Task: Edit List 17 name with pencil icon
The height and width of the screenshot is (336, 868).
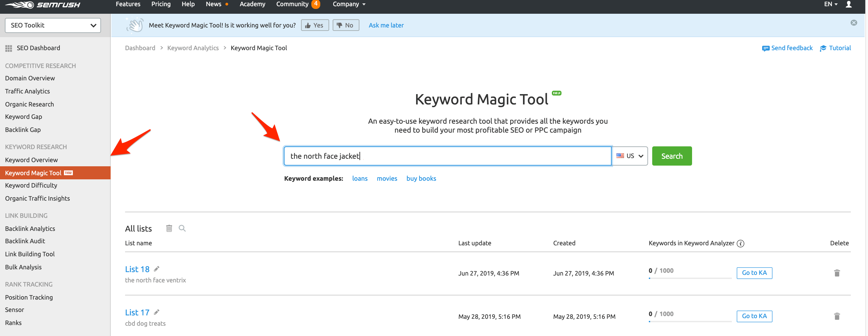Action: [x=157, y=312]
